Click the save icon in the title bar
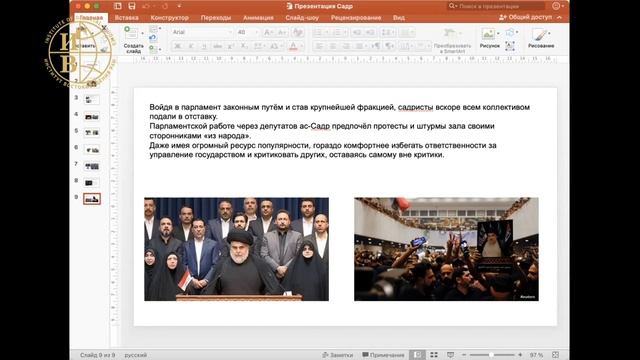This screenshot has height=360, width=640. tap(131, 6)
